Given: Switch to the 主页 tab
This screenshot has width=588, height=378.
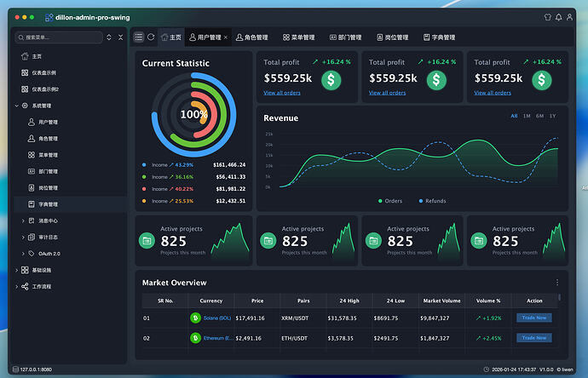Looking at the screenshot, I should [171, 37].
